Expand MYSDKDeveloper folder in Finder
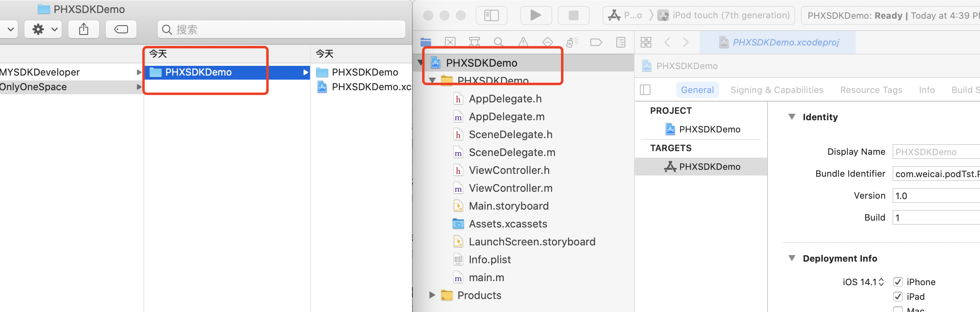Viewport: 980px width, 312px height. [x=139, y=72]
